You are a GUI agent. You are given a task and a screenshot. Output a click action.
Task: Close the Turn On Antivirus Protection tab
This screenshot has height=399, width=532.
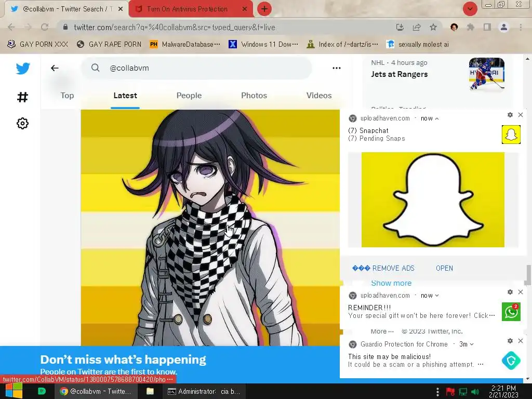[x=245, y=9]
